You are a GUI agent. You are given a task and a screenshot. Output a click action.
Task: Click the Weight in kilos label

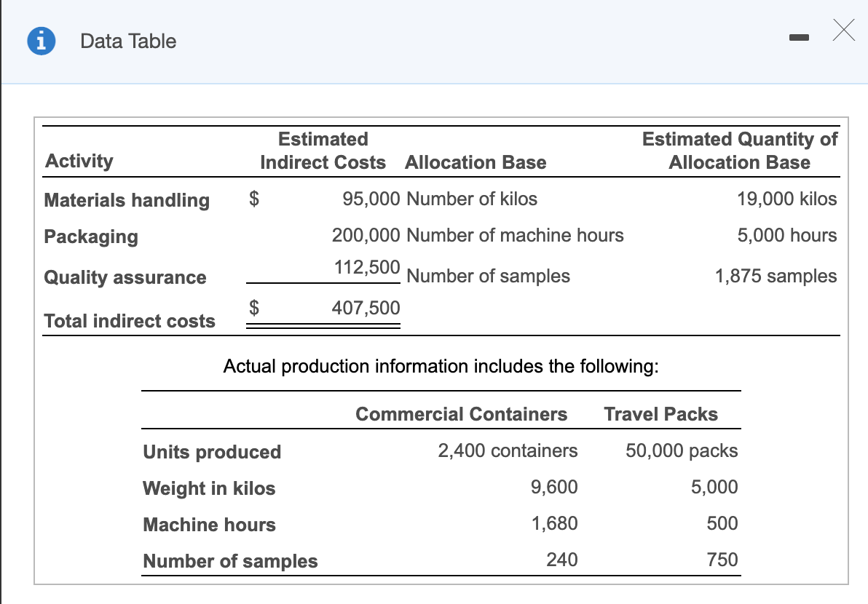pyautogui.click(x=208, y=488)
